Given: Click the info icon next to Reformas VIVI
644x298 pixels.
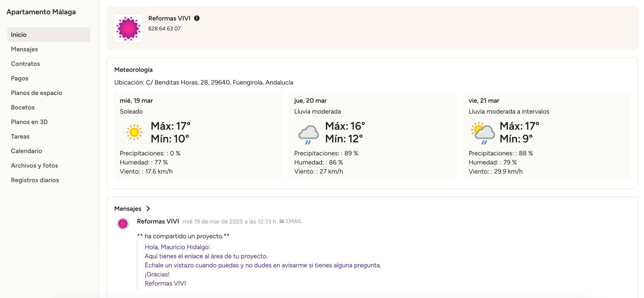Looking at the screenshot, I should tap(197, 18).
